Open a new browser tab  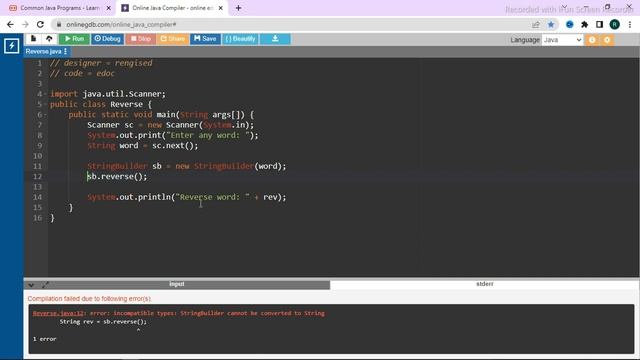(x=238, y=8)
